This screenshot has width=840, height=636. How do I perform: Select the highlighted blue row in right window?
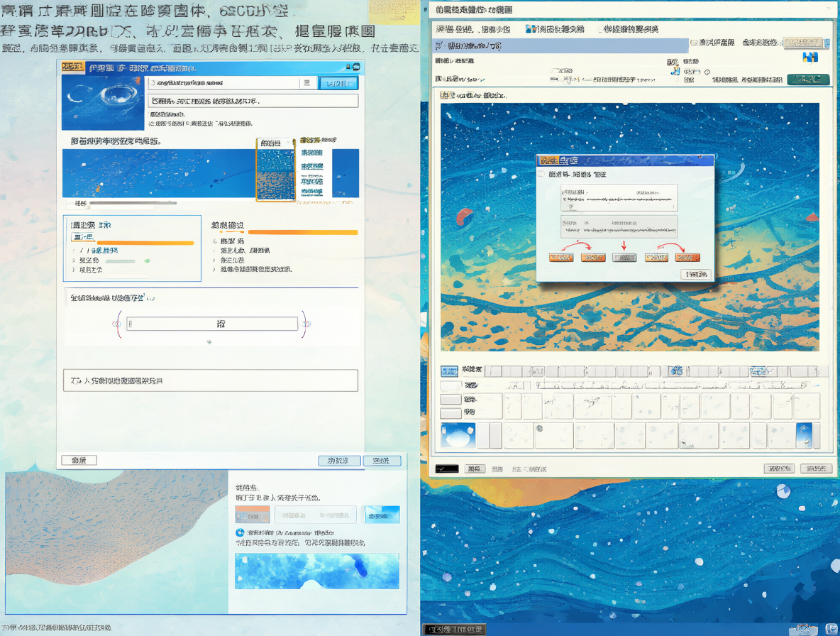tap(561, 45)
